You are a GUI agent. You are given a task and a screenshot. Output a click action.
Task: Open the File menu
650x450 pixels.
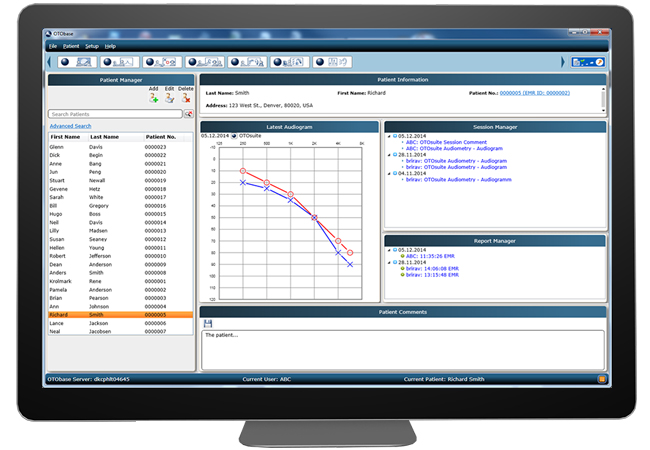(53, 46)
